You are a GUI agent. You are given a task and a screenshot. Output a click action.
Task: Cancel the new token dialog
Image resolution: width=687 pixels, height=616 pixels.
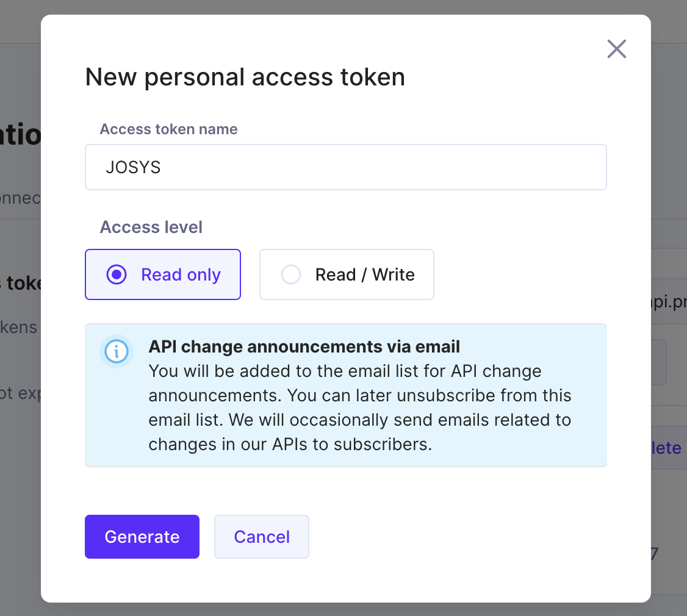[x=262, y=537]
